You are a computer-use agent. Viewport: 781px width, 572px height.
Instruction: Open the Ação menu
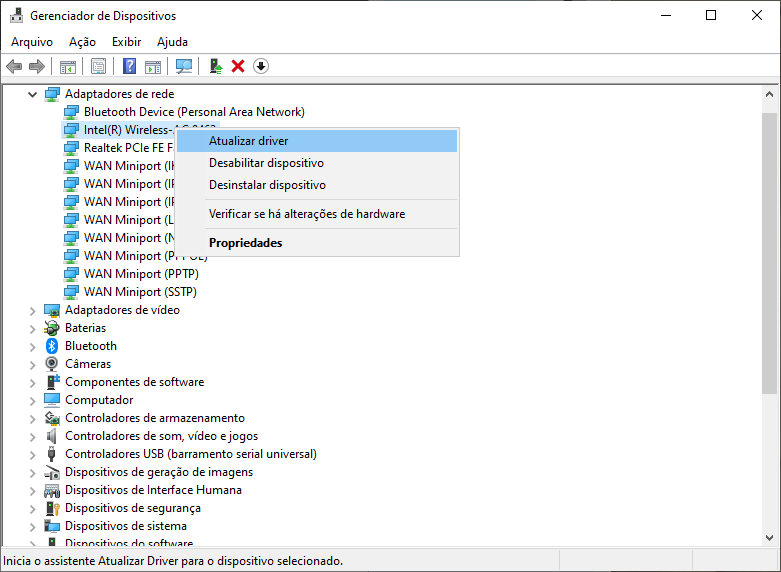tap(82, 42)
